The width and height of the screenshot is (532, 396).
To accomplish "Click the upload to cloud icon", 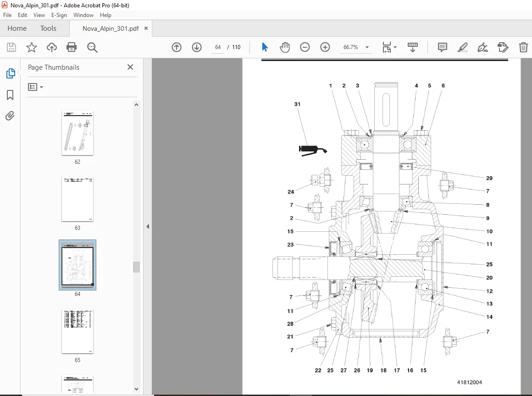I will (51, 47).
